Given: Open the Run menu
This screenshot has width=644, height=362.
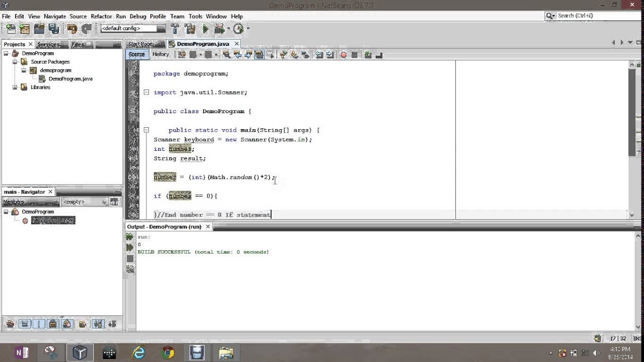Looking at the screenshot, I should pos(121,16).
